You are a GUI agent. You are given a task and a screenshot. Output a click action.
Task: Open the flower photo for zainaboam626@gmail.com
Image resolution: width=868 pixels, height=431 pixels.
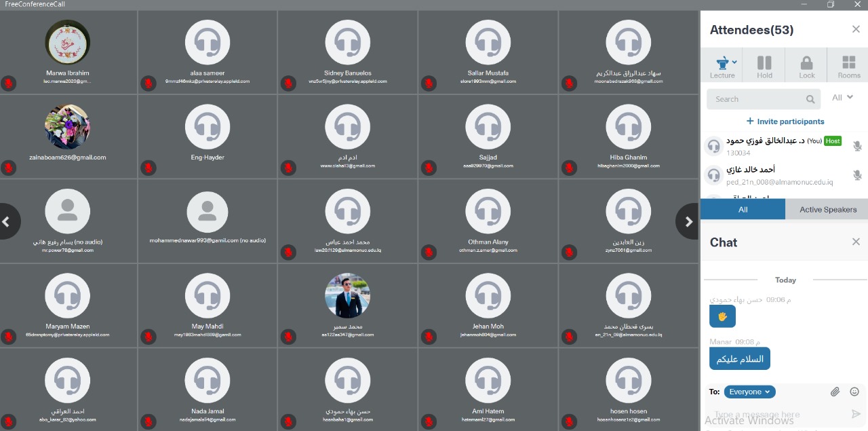click(x=68, y=127)
